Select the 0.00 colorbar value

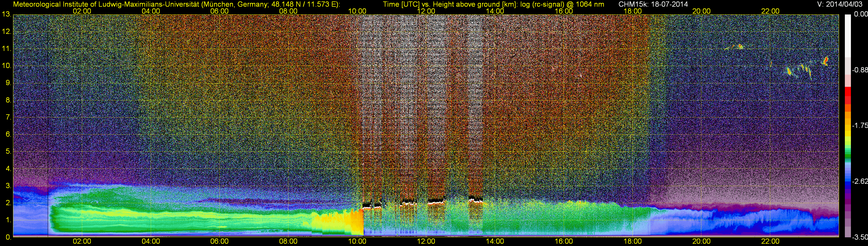[860, 14]
